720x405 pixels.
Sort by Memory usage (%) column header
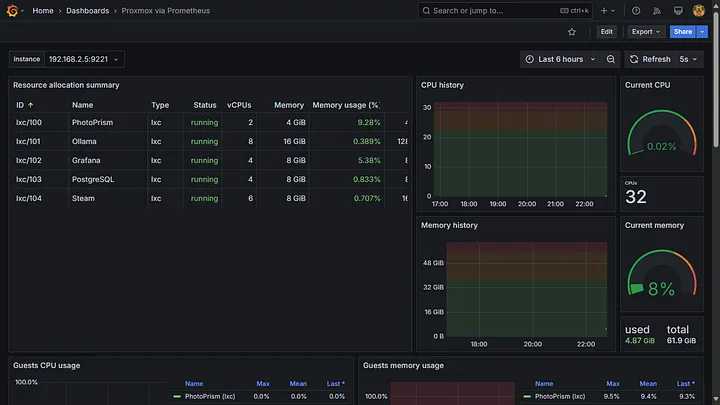[x=346, y=105]
